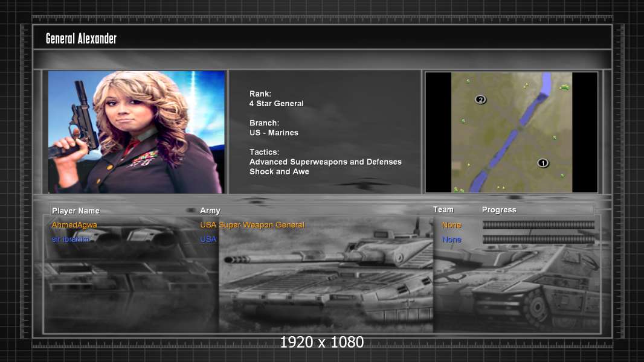
Task: Click sir ibrahim's team value None
Action: point(452,240)
